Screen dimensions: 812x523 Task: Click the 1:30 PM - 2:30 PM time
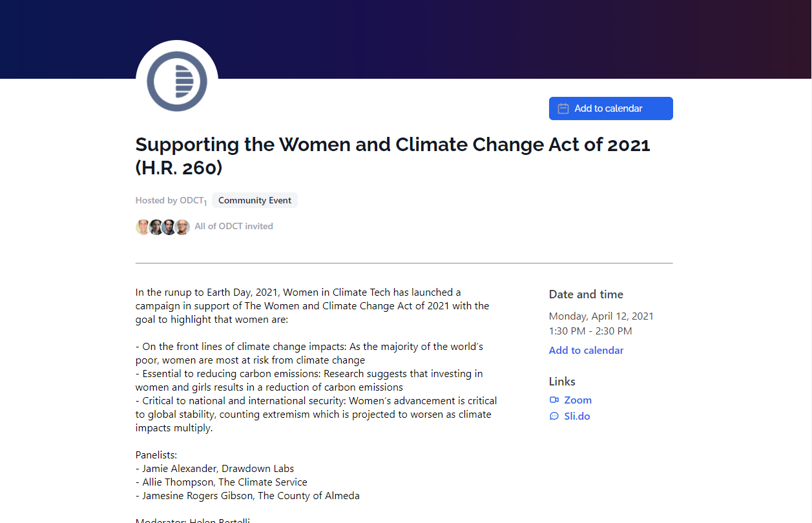tap(590, 331)
